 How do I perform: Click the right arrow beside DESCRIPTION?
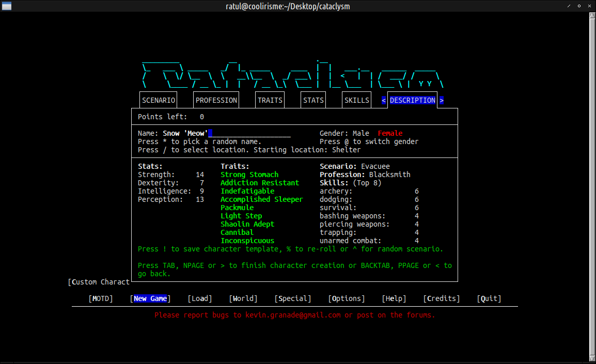pyautogui.click(x=441, y=100)
